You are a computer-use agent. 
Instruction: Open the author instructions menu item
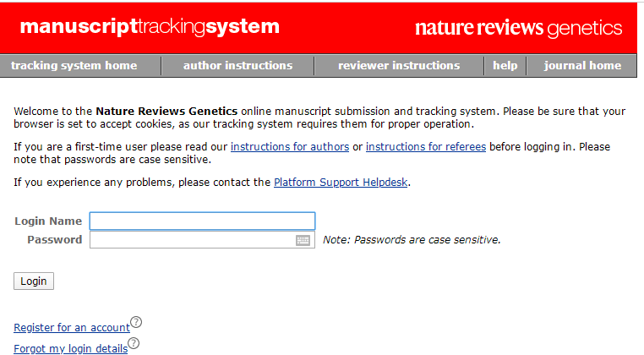point(237,66)
